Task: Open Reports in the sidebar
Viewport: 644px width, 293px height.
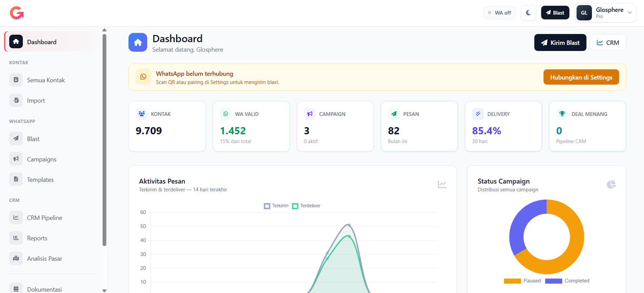Action: [50, 238]
